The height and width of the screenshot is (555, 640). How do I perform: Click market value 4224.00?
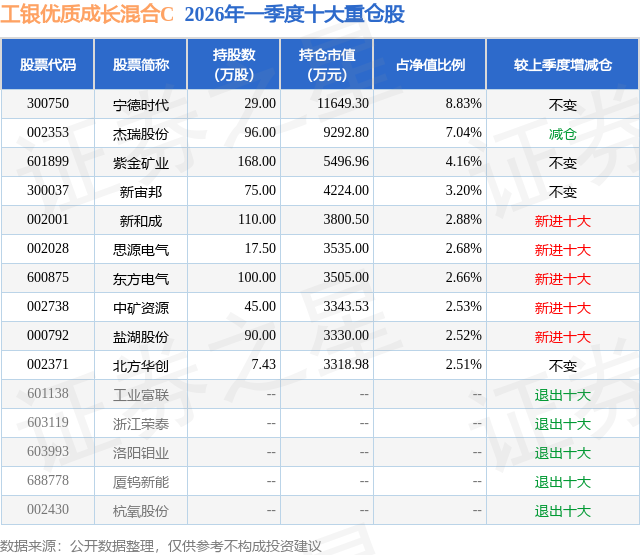click(346, 191)
